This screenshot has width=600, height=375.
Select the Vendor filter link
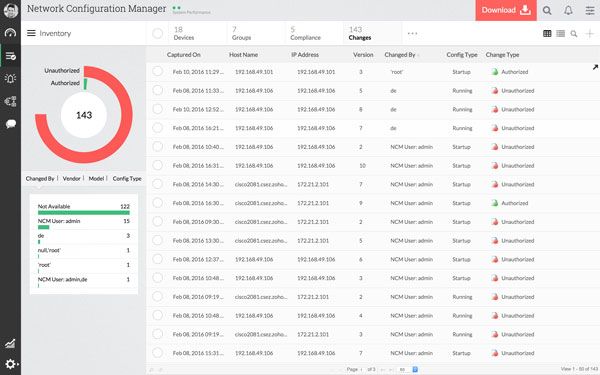click(72, 178)
